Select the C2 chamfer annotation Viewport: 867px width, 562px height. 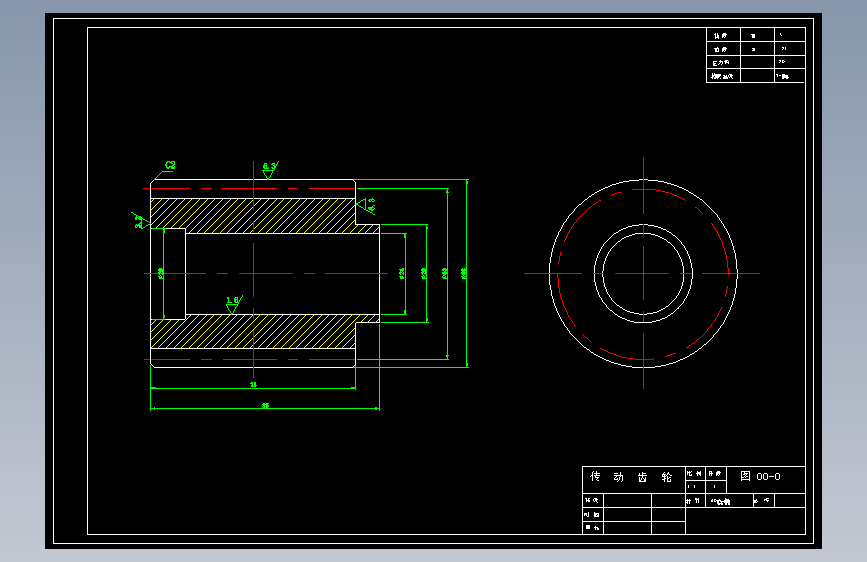click(170, 165)
